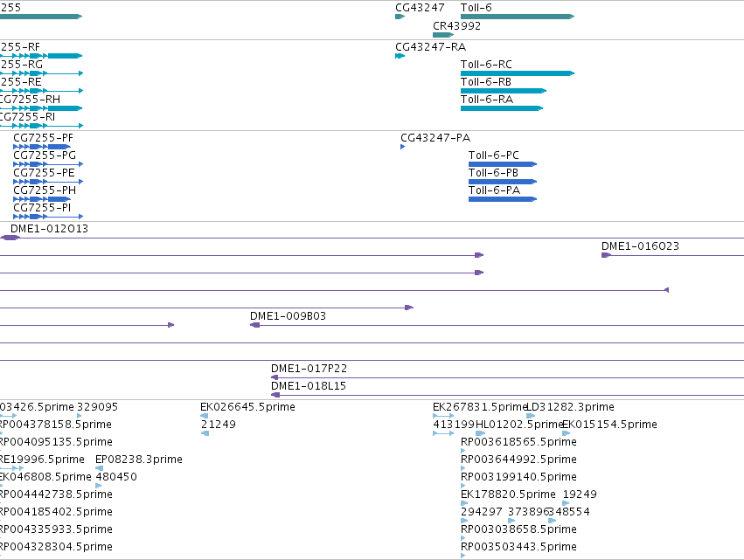Select the RP004185402.5prime EST label

coord(57,513)
